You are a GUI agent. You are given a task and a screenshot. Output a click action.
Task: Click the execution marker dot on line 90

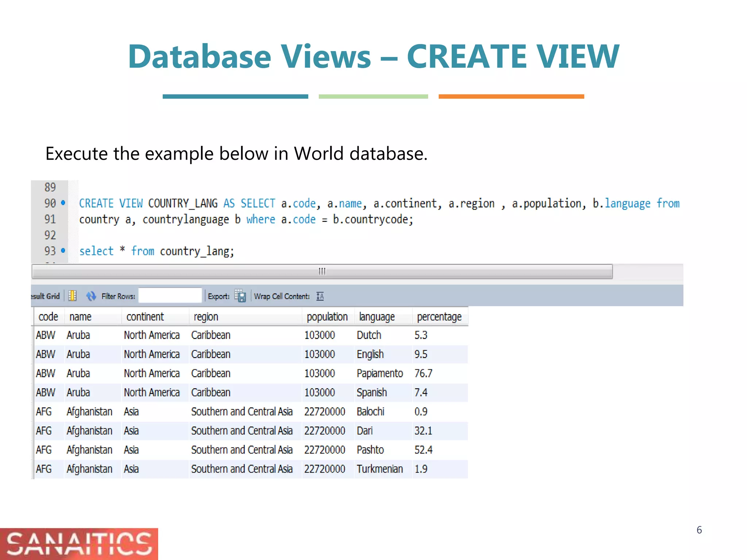(63, 203)
